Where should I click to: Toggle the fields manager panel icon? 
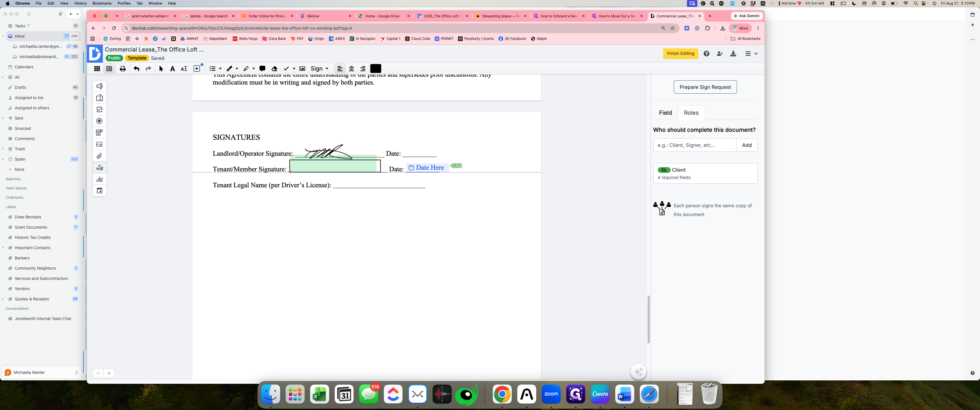coord(109,68)
